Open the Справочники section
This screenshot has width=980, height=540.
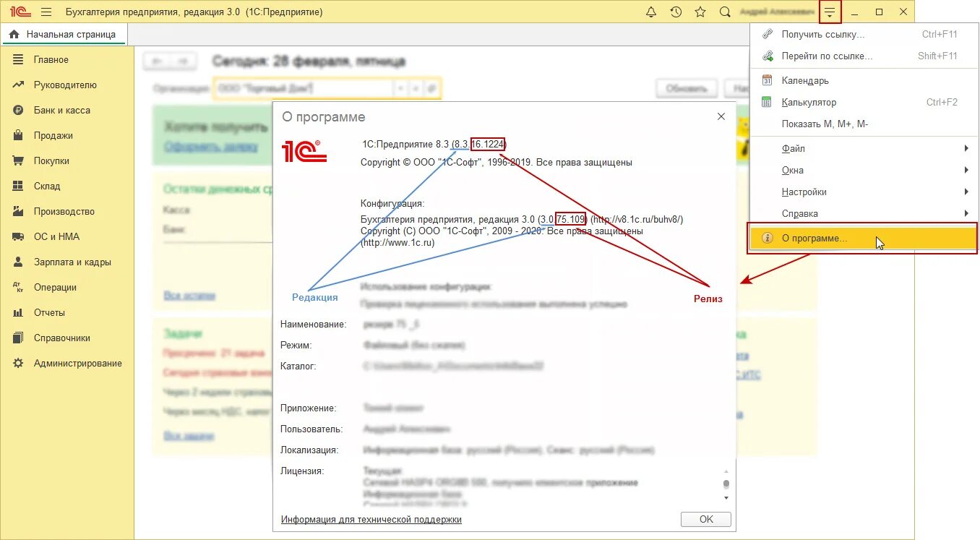(62, 338)
